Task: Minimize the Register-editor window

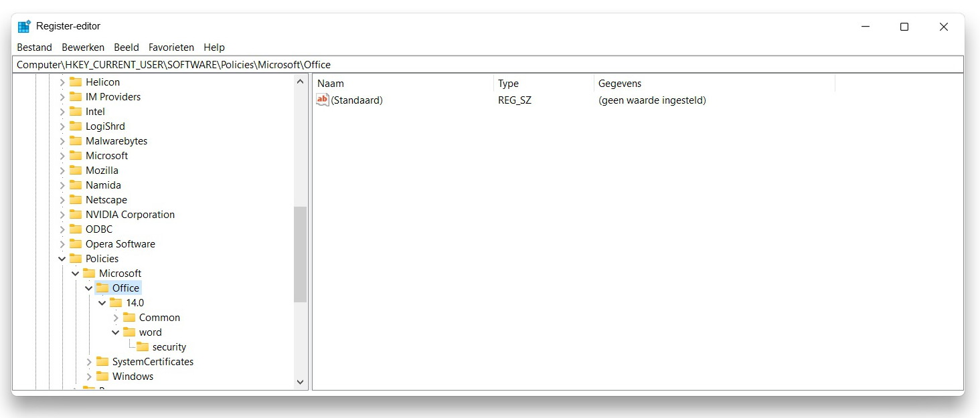Action: point(866,27)
